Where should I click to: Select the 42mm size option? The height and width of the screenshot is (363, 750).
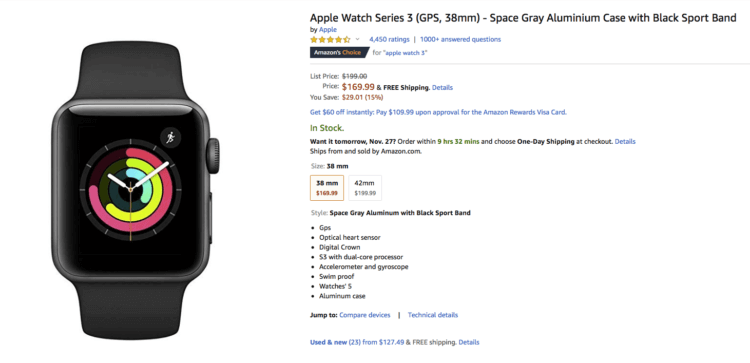pyautogui.click(x=365, y=188)
